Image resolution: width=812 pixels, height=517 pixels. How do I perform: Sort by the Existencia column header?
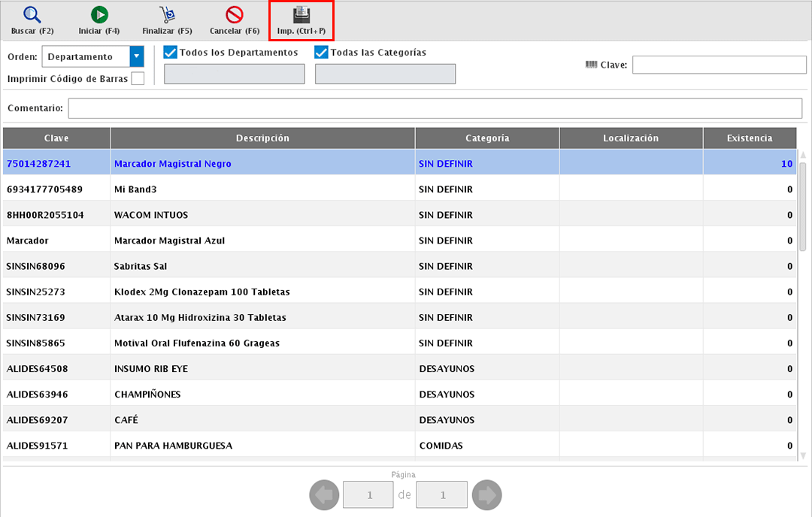click(x=749, y=138)
